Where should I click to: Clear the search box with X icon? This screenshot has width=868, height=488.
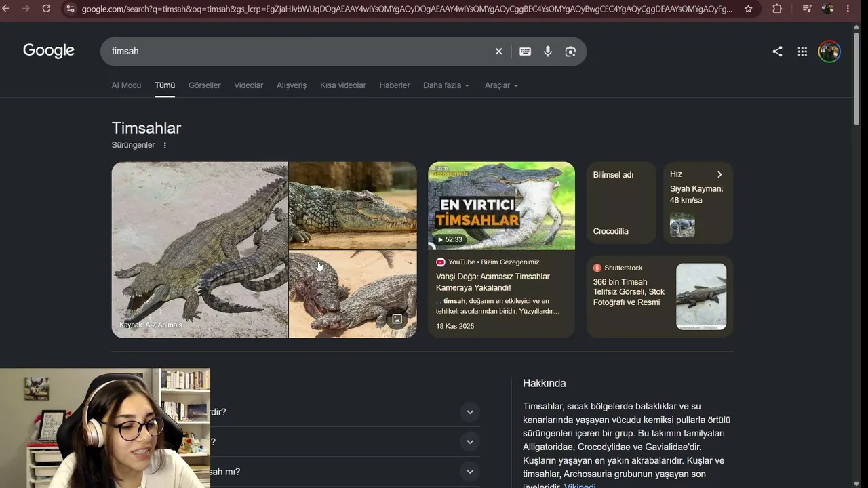(x=498, y=52)
